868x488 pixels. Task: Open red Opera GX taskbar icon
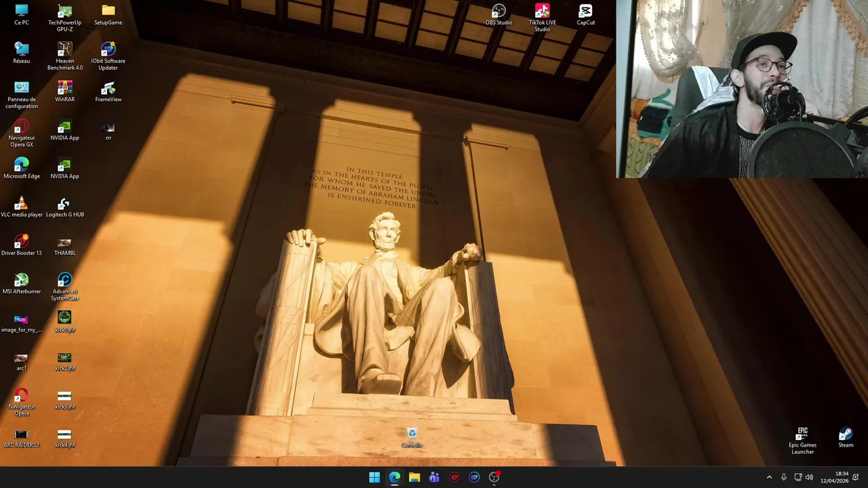pos(454,477)
